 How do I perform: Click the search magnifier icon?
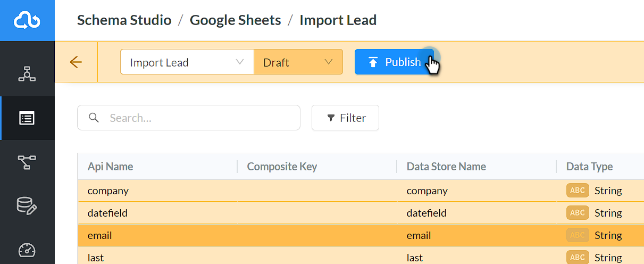tap(94, 118)
